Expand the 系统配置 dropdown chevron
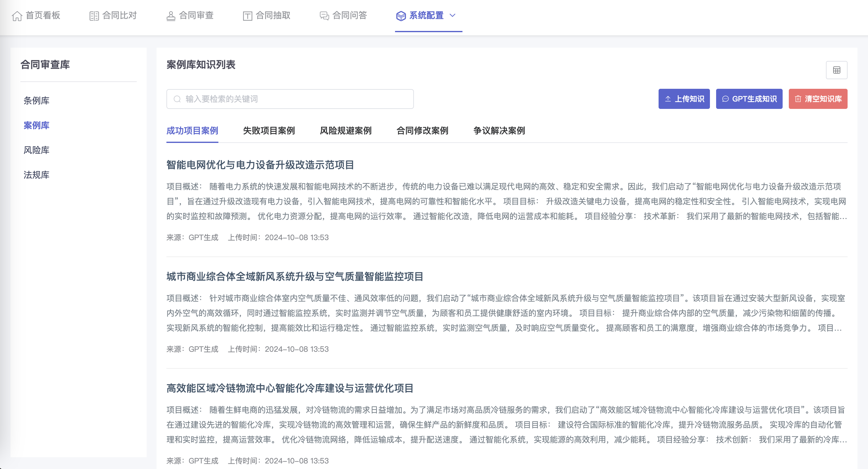Viewport: 868px width, 469px height. 453,15
